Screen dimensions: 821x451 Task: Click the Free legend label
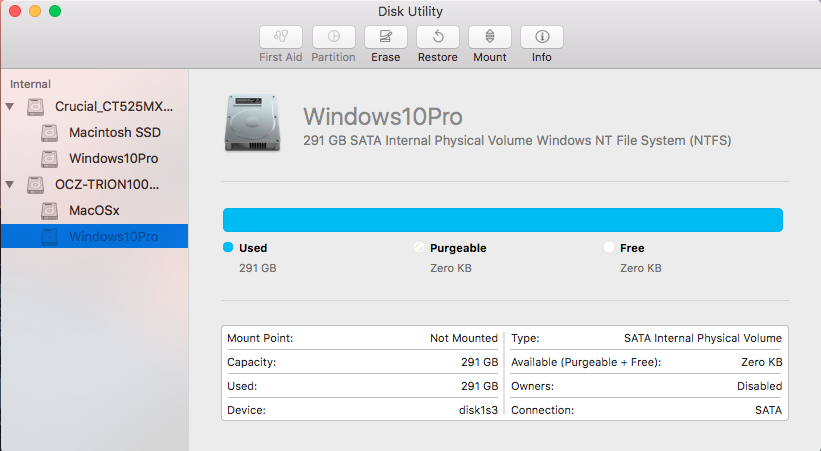(x=632, y=248)
